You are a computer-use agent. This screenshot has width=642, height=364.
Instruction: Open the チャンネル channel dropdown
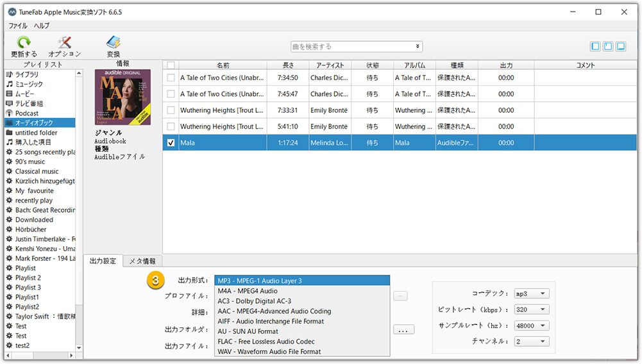click(x=532, y=342)
